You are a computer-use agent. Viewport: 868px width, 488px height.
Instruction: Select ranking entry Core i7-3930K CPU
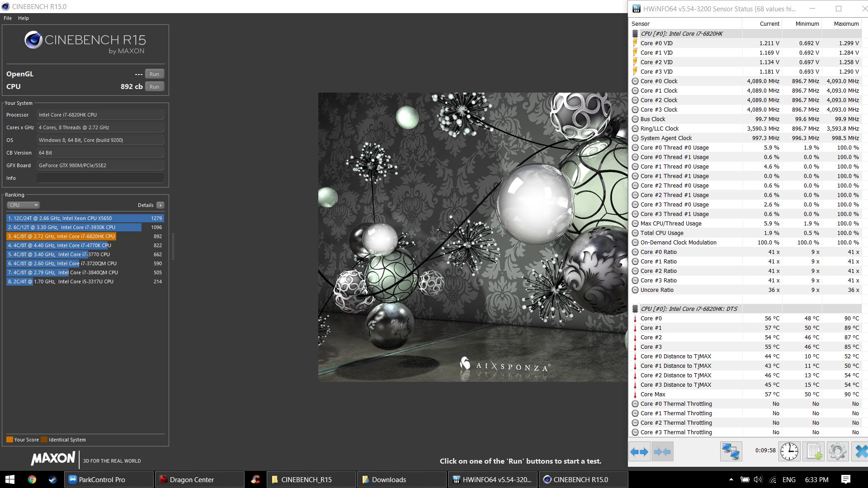point(85,227)
